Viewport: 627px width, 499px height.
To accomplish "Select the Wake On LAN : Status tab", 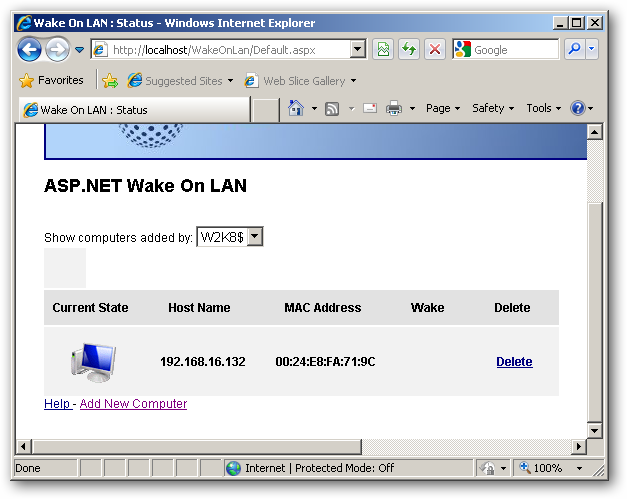I will [x=134, y=110].
